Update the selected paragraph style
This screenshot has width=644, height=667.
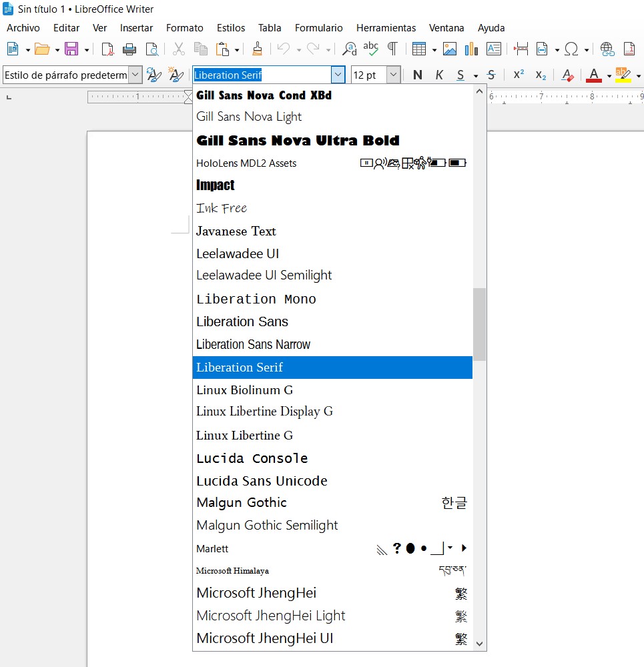[153, 75]
